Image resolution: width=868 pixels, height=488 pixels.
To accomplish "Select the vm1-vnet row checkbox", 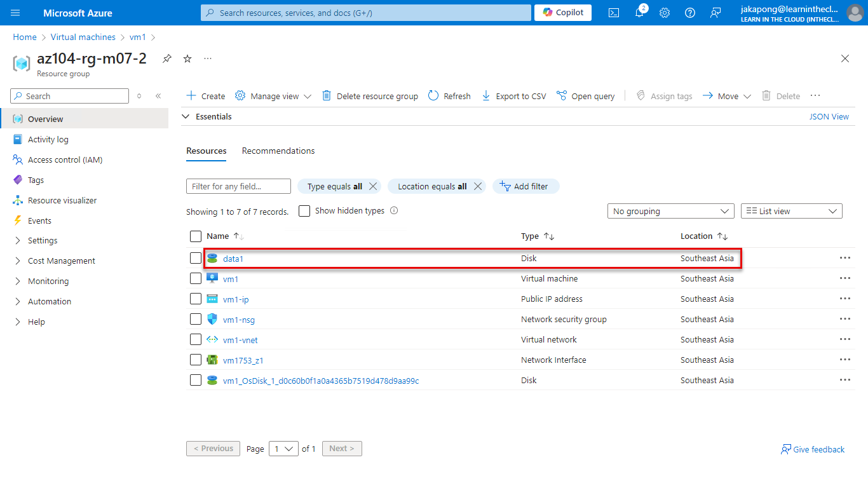I will [x=196, y=339].
